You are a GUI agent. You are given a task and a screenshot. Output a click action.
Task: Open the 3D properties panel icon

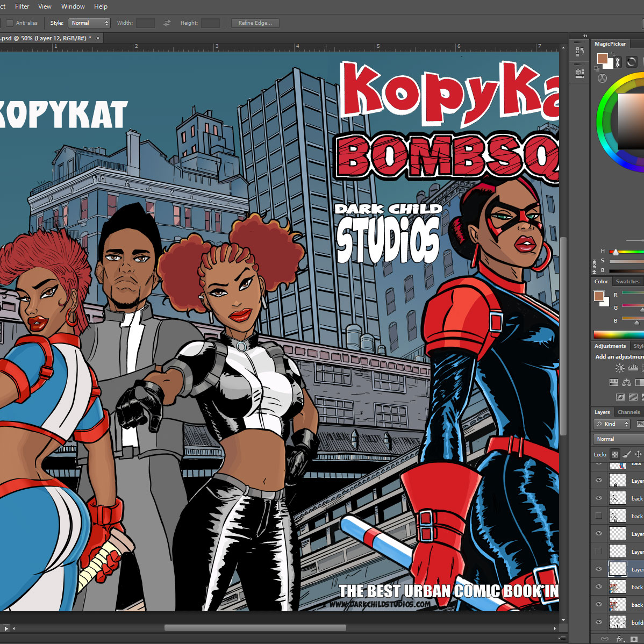[580, 73]
